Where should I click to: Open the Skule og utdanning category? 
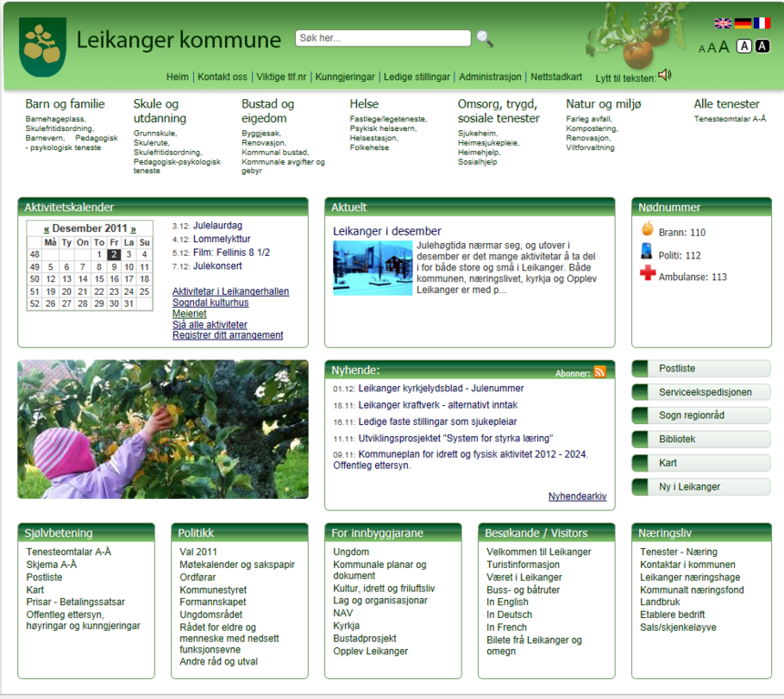point(159,111)
